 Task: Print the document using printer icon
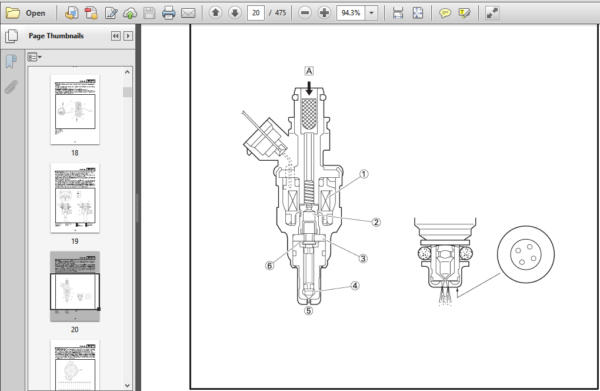[x=168, y=13]
